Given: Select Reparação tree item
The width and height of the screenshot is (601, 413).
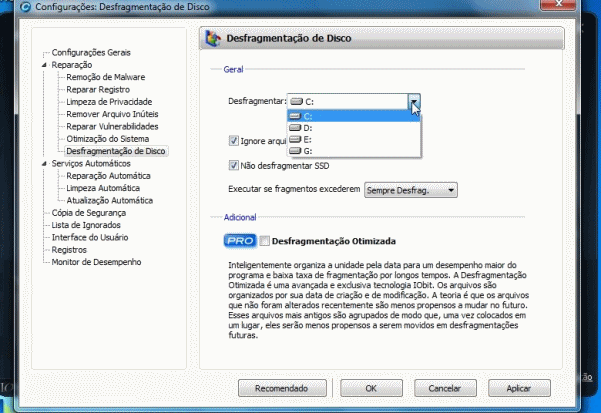Looking at the screenshot, I should tap(72, 65).
